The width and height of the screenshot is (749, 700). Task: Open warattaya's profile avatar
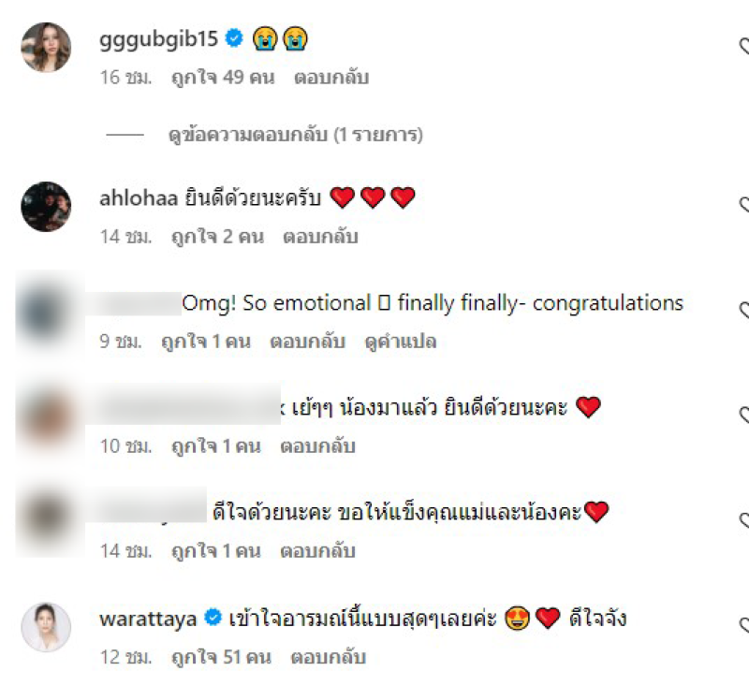coord(46,627)
